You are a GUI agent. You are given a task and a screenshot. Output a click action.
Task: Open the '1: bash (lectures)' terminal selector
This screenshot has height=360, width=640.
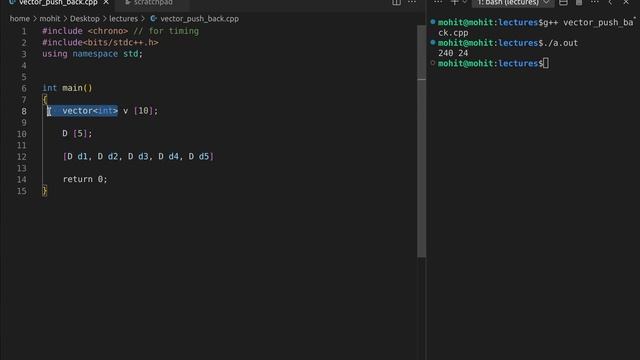[513, 3]
